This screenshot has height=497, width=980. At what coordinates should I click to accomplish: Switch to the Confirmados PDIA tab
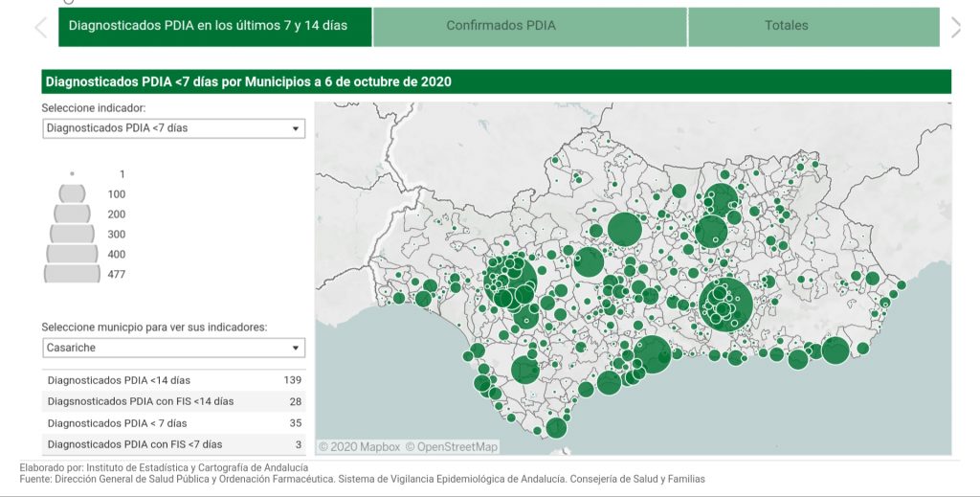coord(529,26)
